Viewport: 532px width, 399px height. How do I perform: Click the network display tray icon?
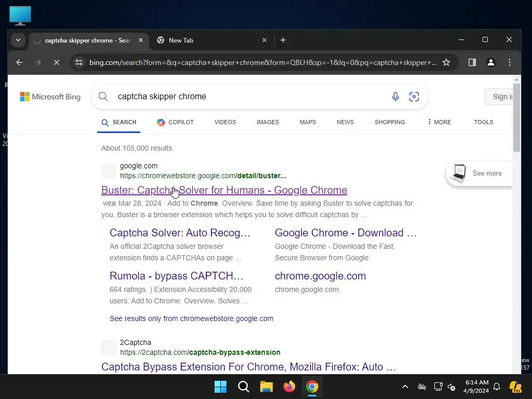438,387
